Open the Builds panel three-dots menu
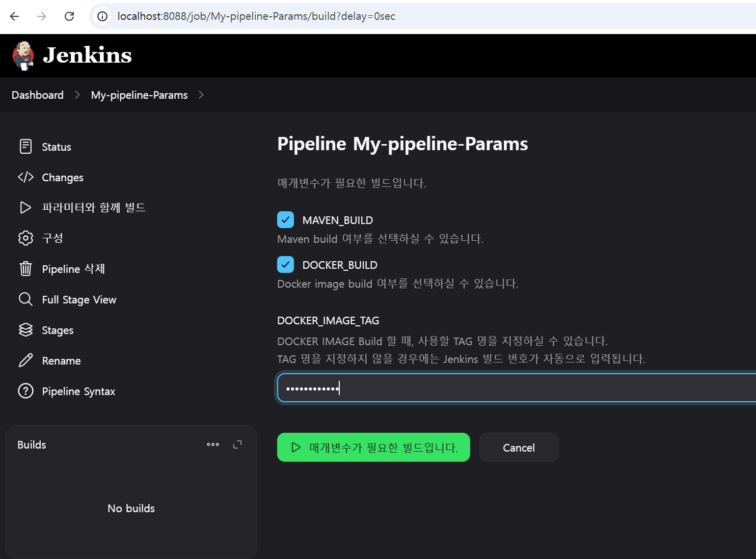This screenshot has height=559, width=756. pos(213,444)
